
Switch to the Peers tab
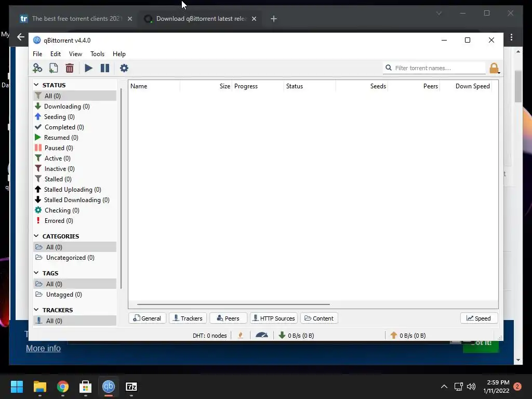(x=229, y=318)
